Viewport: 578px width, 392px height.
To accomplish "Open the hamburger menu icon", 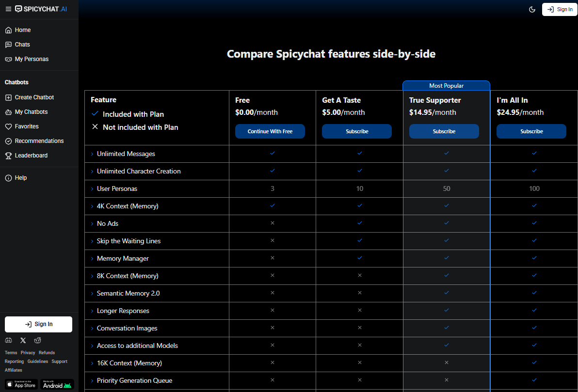I will point(8,9).
